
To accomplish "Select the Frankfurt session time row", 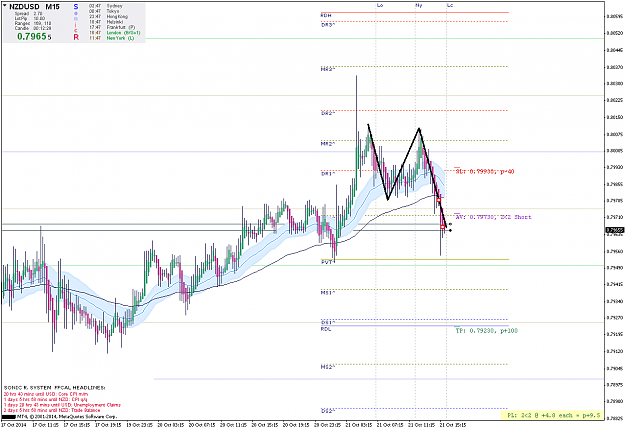I will coord(112,27).
